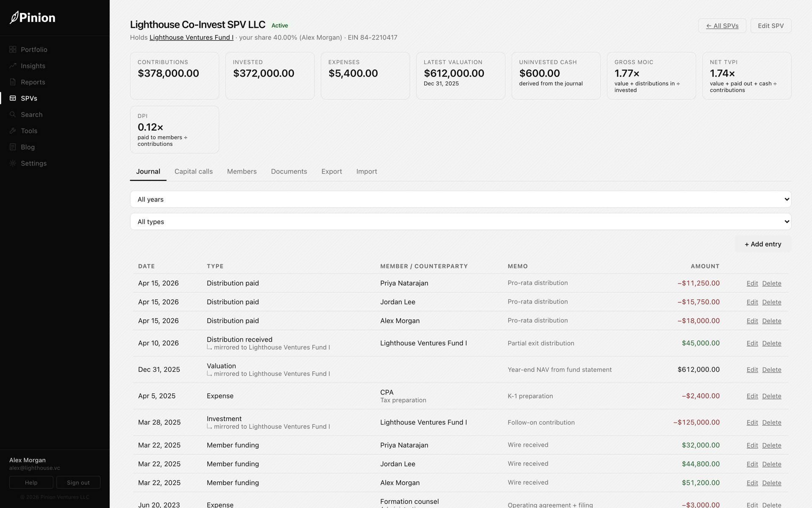Open Insights in the sidebar
The width and height of the screenshot is (812, 508).
point(33,66)
